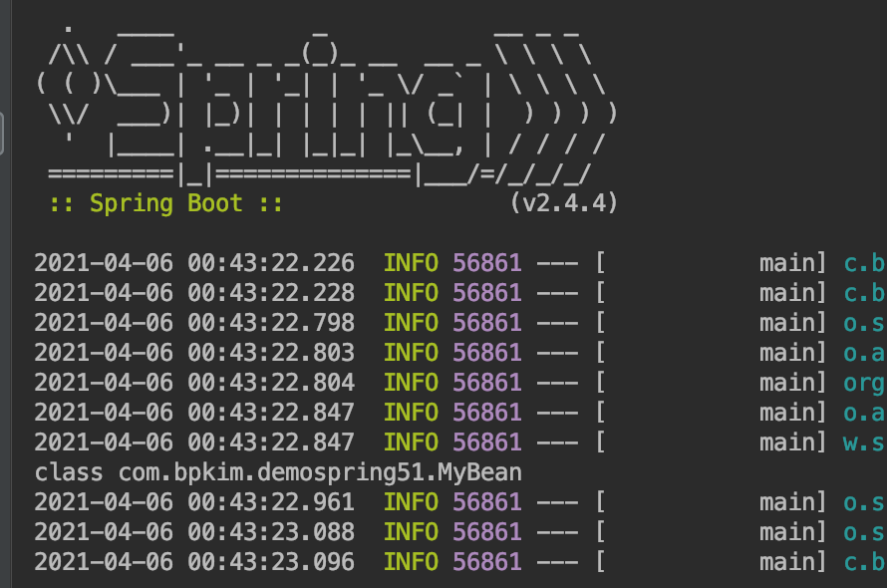Select the log timestamp 00:43:22.803
887x588 pixels.
coord(271,353)
